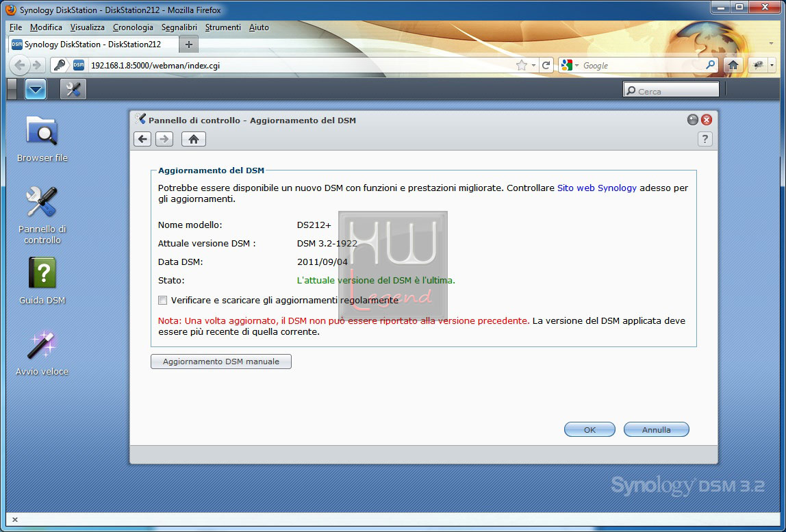Open Pannello di controllo desktop icon
The image size is (786, 532).
click(42, 215)
